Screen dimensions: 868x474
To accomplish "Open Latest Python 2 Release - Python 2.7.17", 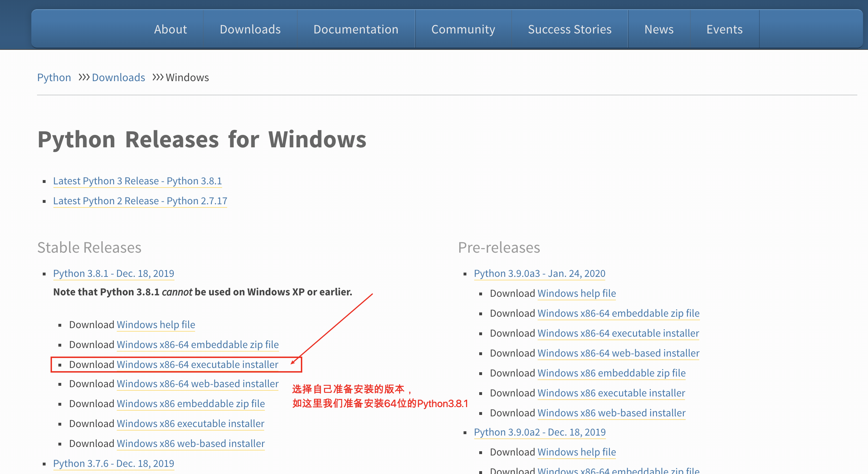I will [140, 201].
